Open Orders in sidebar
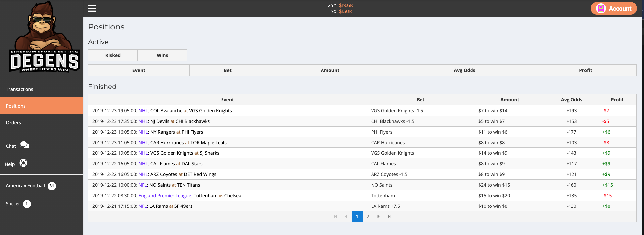This screenshot has height=235, width=644. (41, 122)
